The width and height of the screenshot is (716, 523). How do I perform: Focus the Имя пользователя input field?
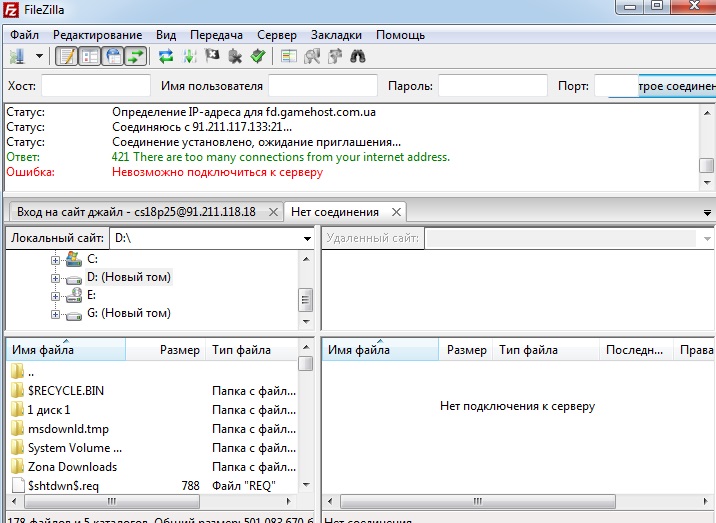tap(323, 86)
